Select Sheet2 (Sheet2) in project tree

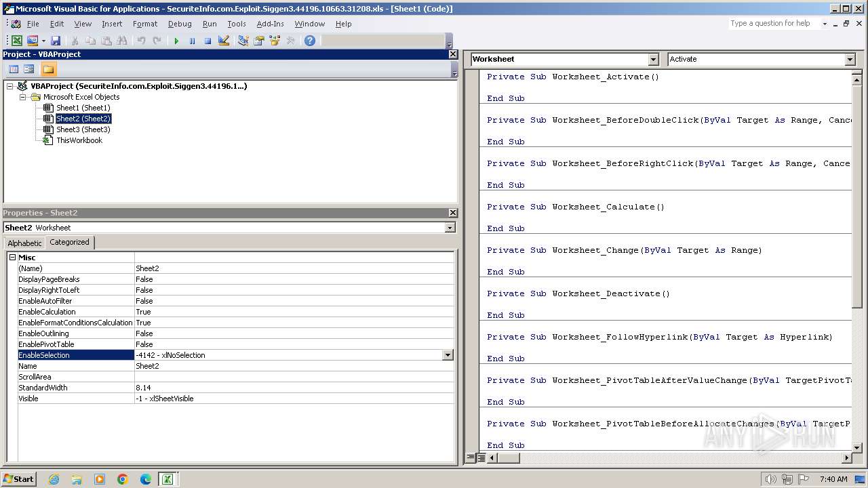click(x=83, y=119)
